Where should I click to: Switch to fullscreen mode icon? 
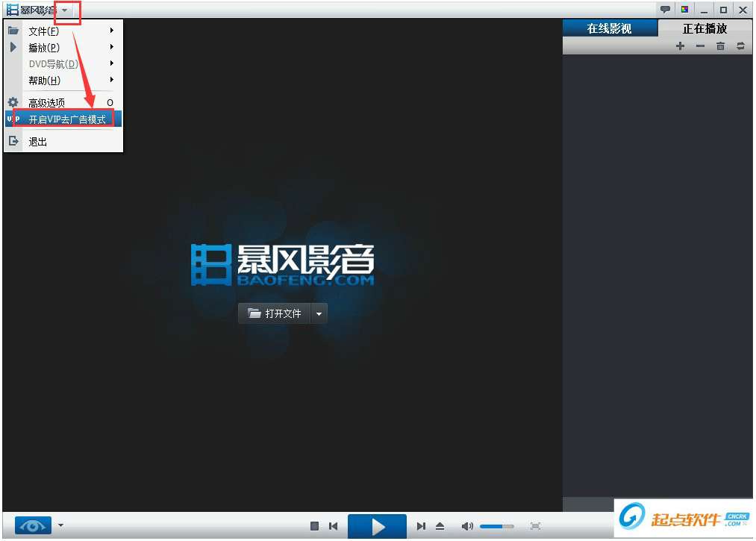click(535, 526)
